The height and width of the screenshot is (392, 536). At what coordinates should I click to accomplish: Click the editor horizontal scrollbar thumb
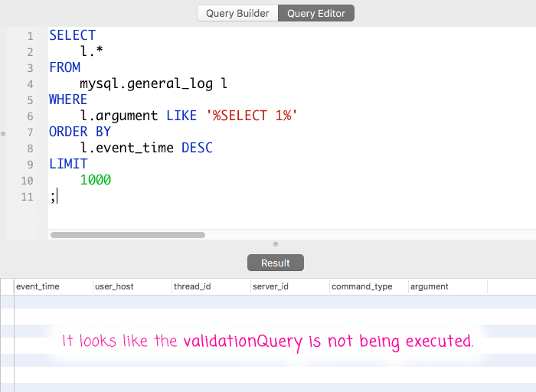click(128, 235)
